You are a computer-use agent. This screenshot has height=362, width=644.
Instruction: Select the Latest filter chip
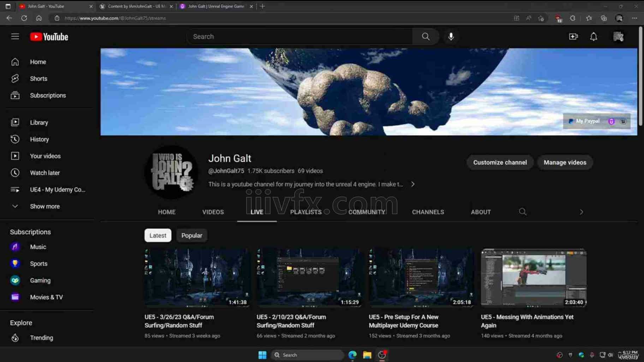[x=158, y=235]
